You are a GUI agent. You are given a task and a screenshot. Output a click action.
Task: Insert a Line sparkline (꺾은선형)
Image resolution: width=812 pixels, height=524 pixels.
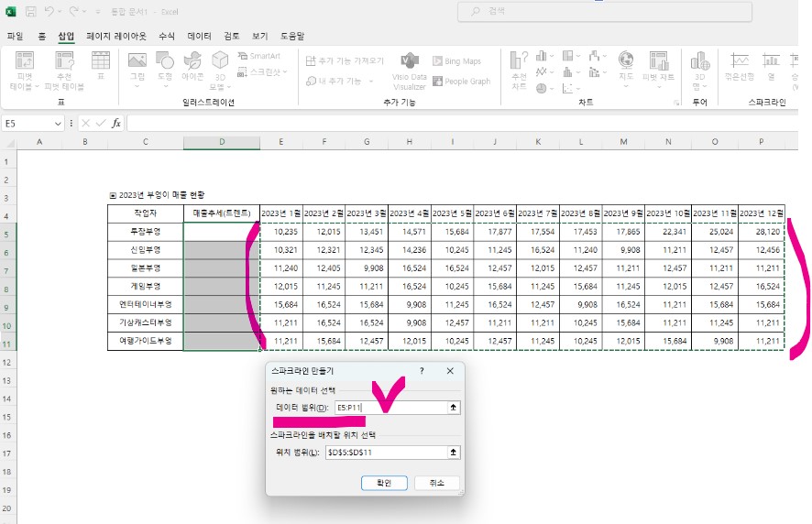tap(740, 66)
